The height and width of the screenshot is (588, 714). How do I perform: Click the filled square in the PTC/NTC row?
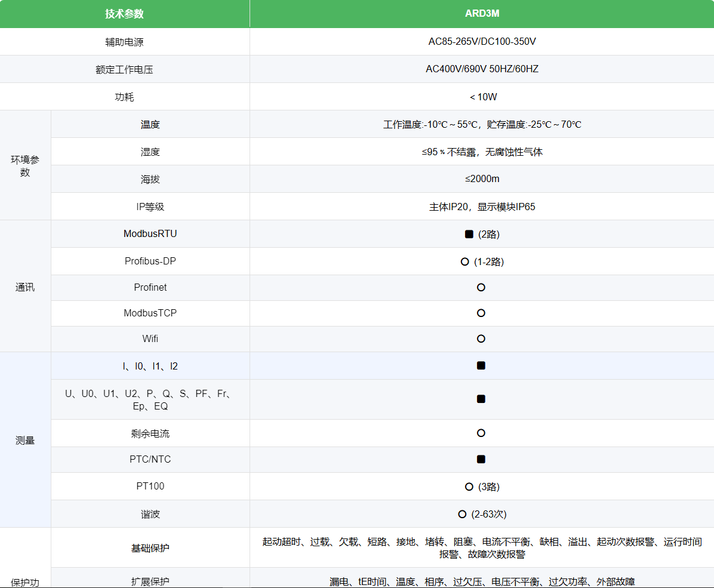click(x=481, y=459)
